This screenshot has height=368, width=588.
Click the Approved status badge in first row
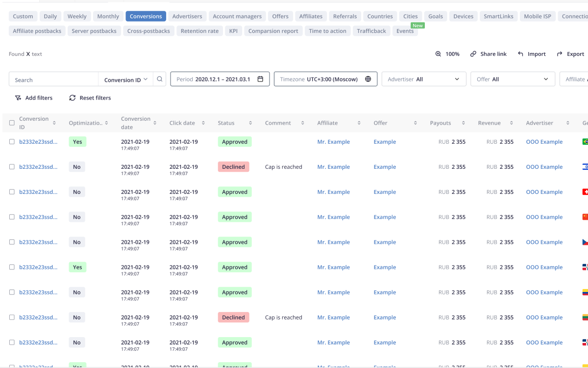(x=235, y=142)
